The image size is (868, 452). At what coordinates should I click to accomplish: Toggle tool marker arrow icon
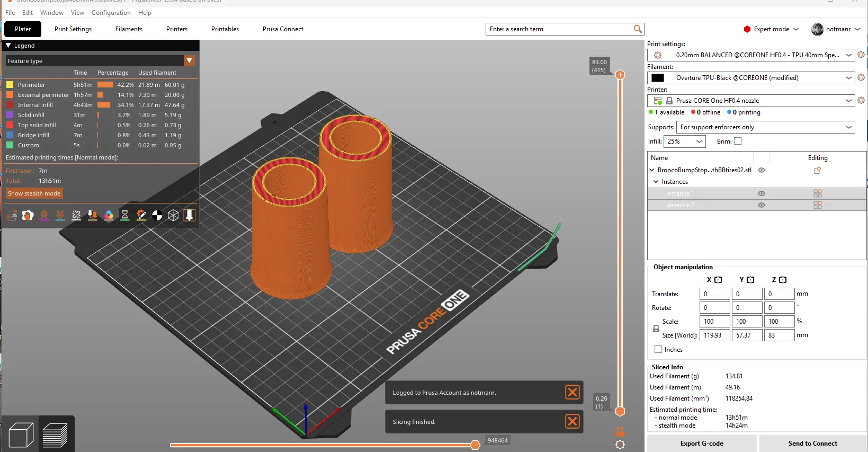click(x=190, y=215)
